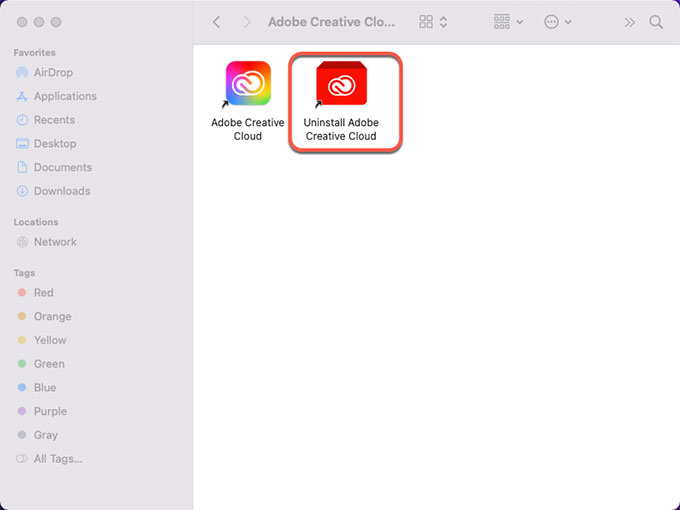Click the 'Uninstall Adobe Creative Cloud' label
The width and height of the screenshot is (680, 510).
tap(341, 129)
